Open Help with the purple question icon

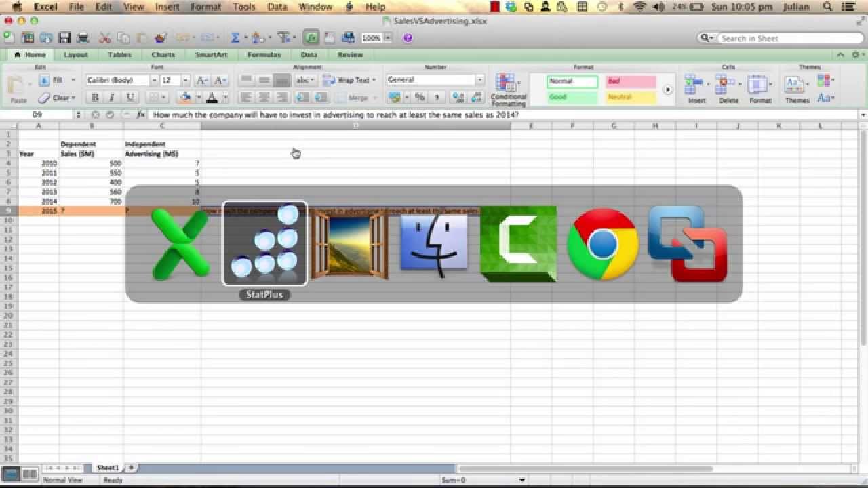point(408,38)
